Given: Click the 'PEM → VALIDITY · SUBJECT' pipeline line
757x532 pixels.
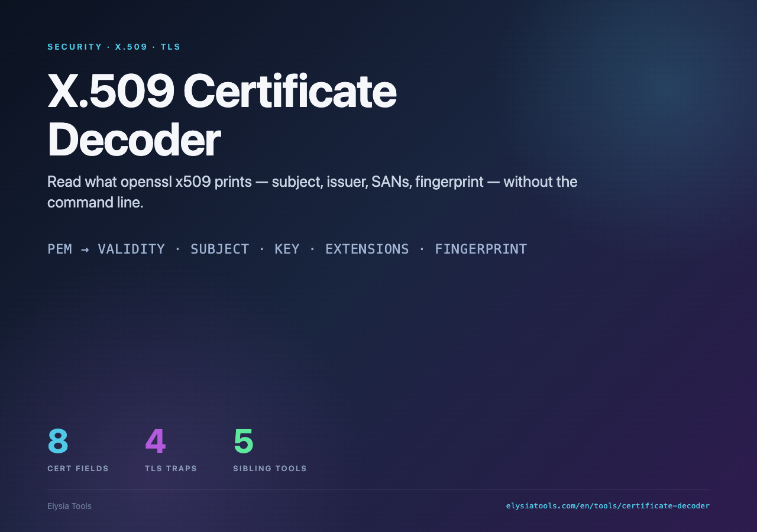Looking at the screenshot, I should click(287, 249).
